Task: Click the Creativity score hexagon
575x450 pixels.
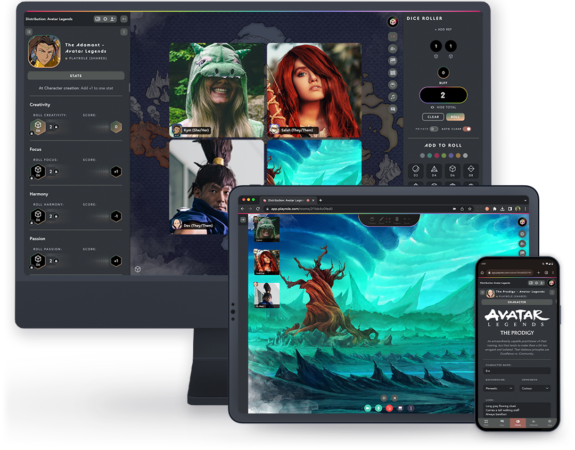Action: 116,127
